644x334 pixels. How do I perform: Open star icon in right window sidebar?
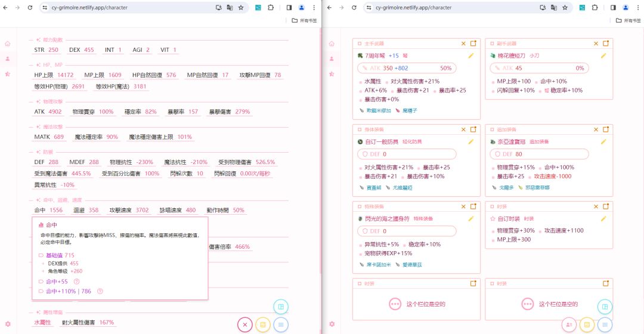332,74
